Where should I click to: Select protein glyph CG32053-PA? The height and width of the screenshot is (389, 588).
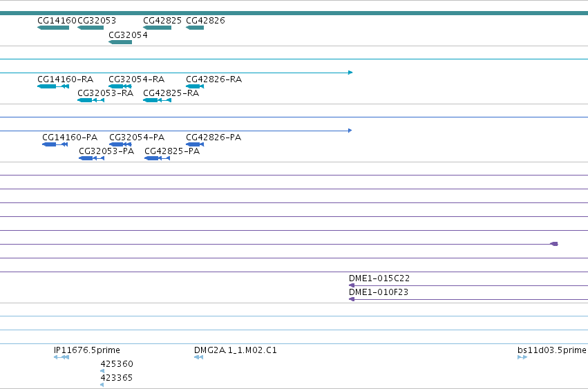point(91,158)
